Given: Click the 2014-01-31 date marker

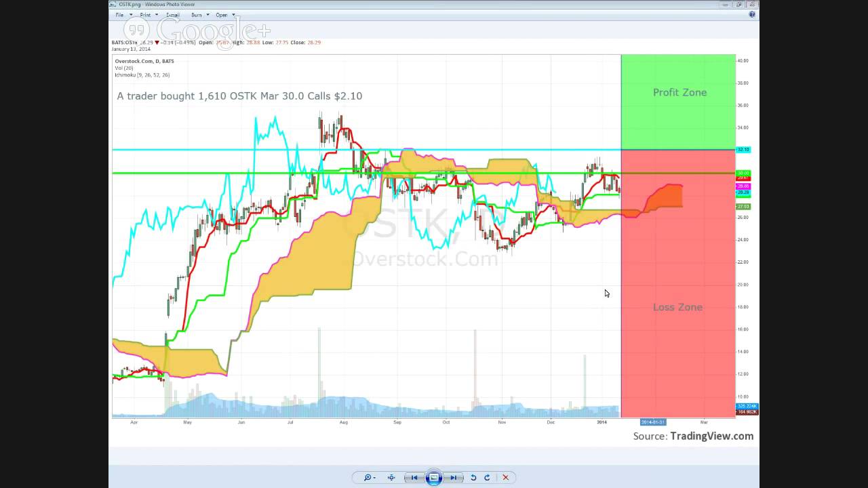Looking at the screenshot, I should coord(654,422).
